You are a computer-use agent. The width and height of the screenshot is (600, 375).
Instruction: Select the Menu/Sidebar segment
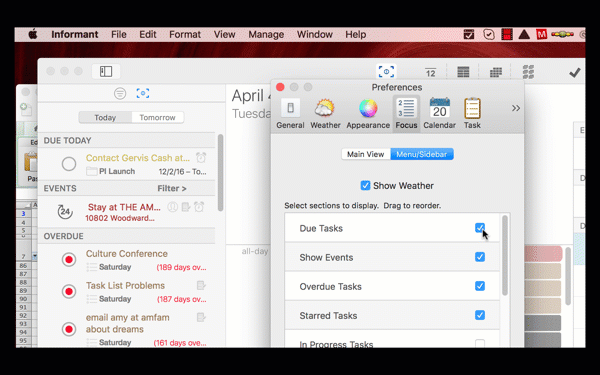tap(422, 154)
